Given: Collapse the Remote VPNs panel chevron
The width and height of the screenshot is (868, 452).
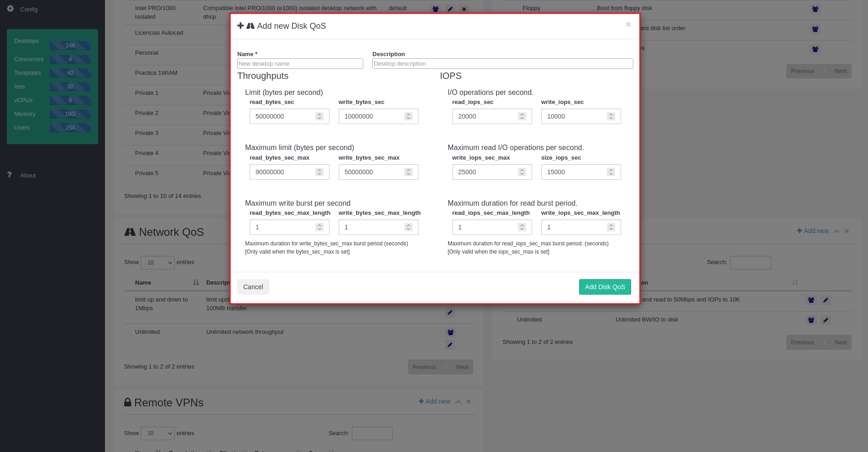Looking at the screenshot, I should (458, 402).
